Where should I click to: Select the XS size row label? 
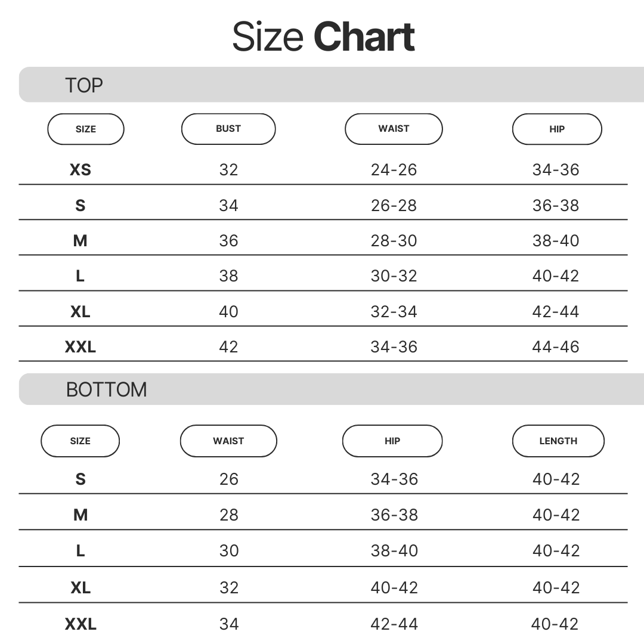click(x=80, y=170)
